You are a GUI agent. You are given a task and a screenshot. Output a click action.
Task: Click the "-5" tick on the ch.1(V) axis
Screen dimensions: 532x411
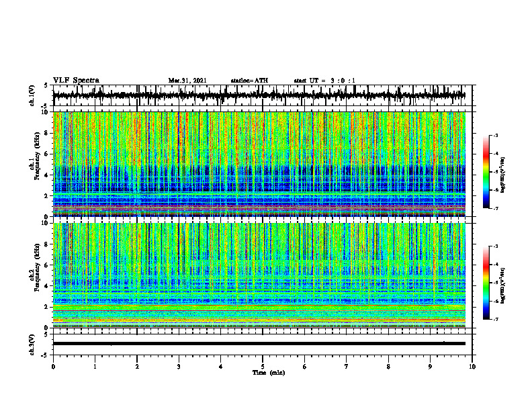click(46, 106)
